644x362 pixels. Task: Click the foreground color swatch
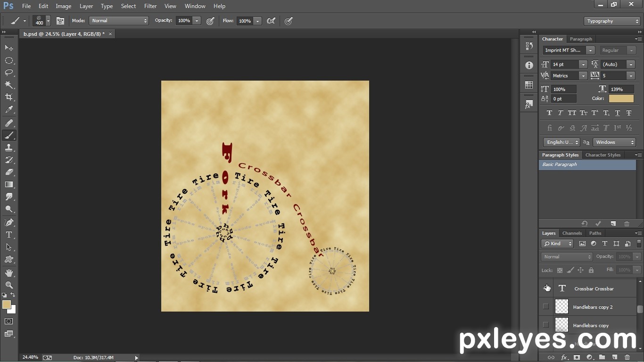click(x=6, y=304)
